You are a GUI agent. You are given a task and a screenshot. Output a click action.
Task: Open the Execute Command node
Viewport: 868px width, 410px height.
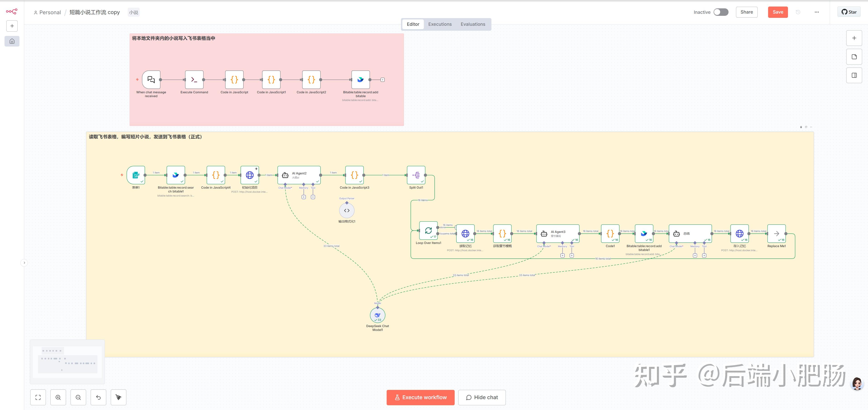[x=194, y=80]
